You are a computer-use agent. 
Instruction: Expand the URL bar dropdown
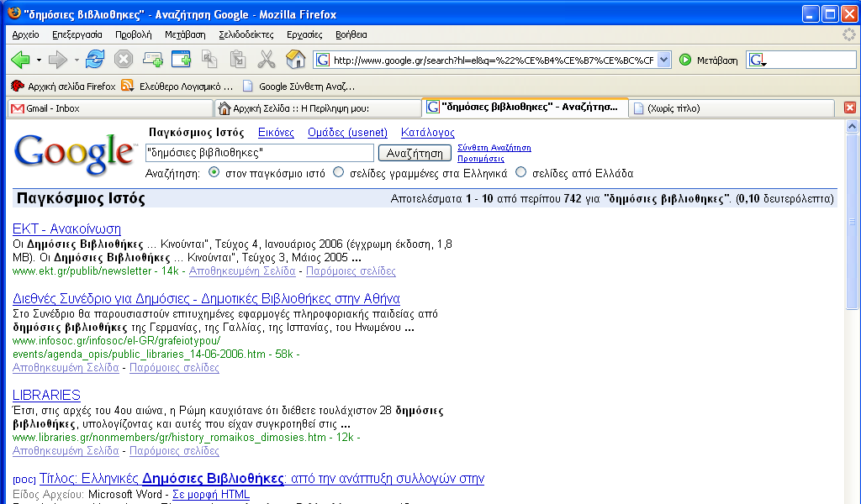pyautogui.click(x=664, y=60)
